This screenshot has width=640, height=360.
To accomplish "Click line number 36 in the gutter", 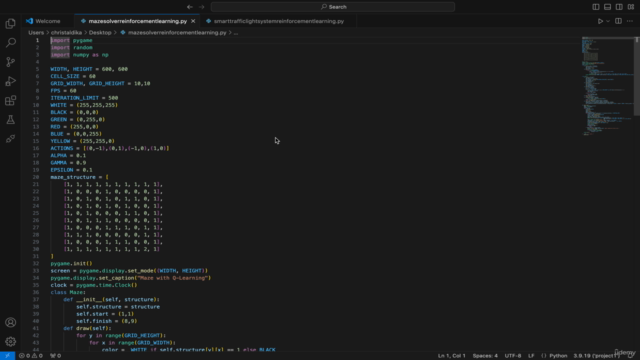I will click(x=36, y=292).
